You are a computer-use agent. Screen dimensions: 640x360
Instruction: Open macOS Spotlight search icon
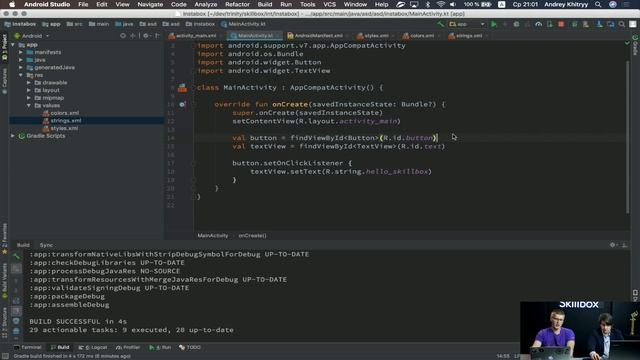click(598, 4)
